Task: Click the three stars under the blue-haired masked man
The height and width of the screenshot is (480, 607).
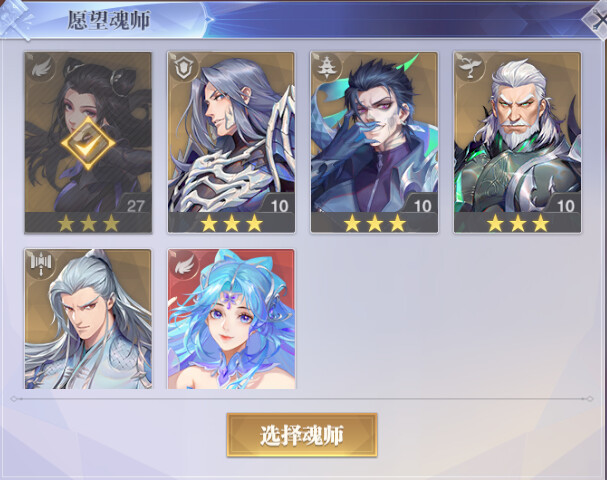Action: point(375,223)
